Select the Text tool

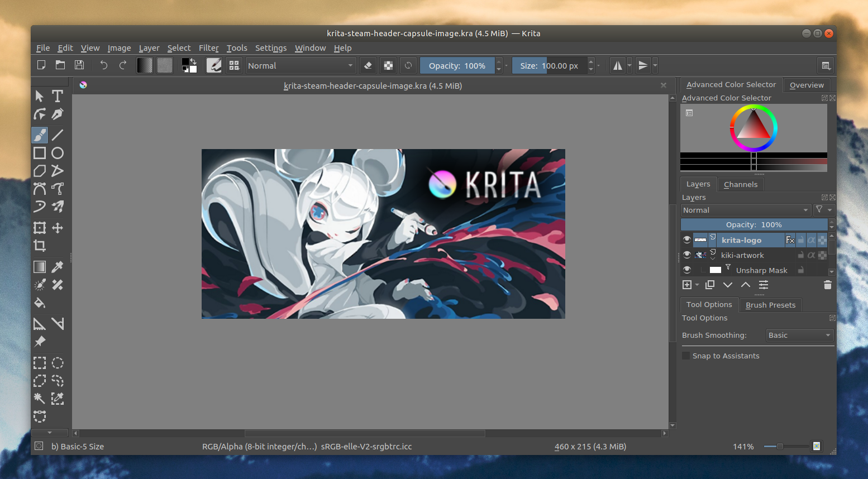pos(58,96)
